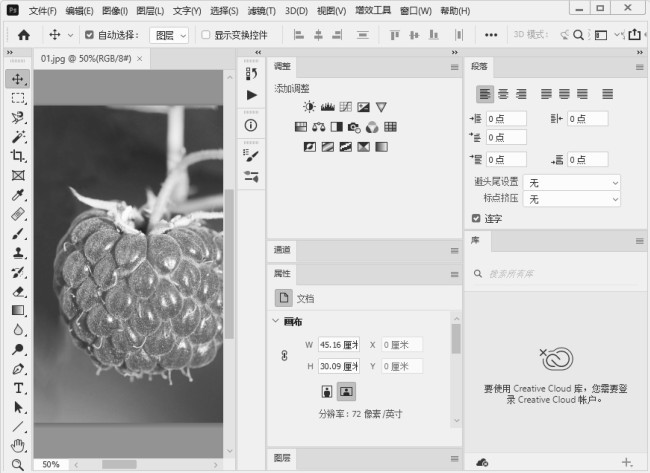
Task: Open the 窗口(W) menu
Action: [416, 11]
